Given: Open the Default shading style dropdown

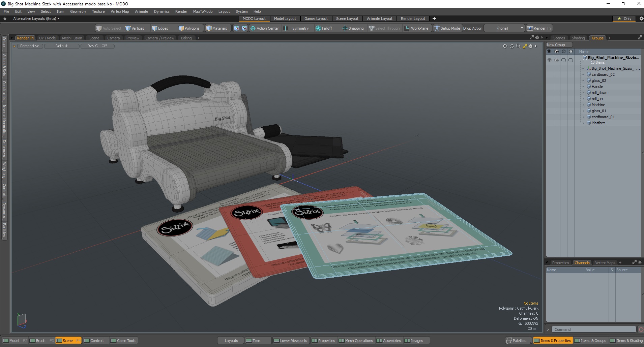Looking at the screenshot, I should coord(62,46).
